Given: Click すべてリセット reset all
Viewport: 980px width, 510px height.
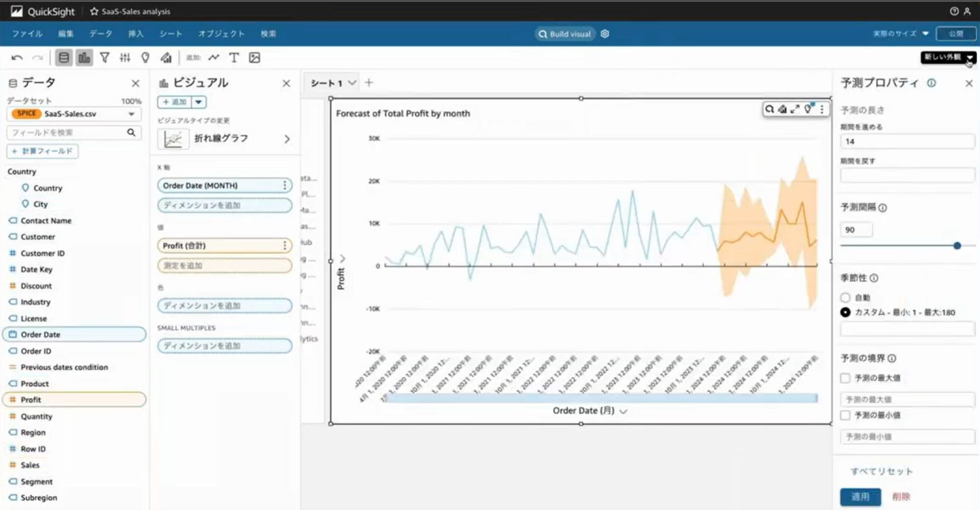Looking at the screenshot, I should (881, 471).
